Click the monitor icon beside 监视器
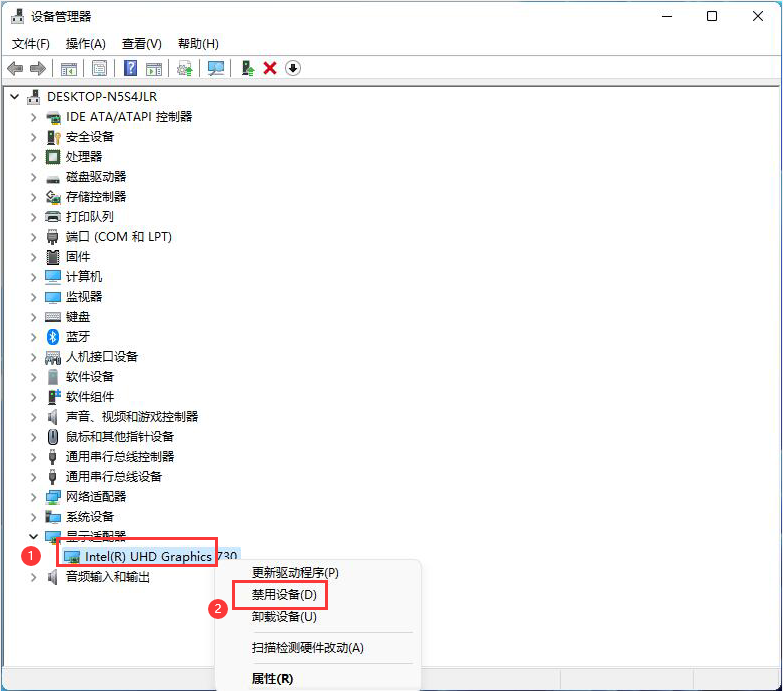Image resolution: width=783 pixels, height=691 pixels. 53,298
